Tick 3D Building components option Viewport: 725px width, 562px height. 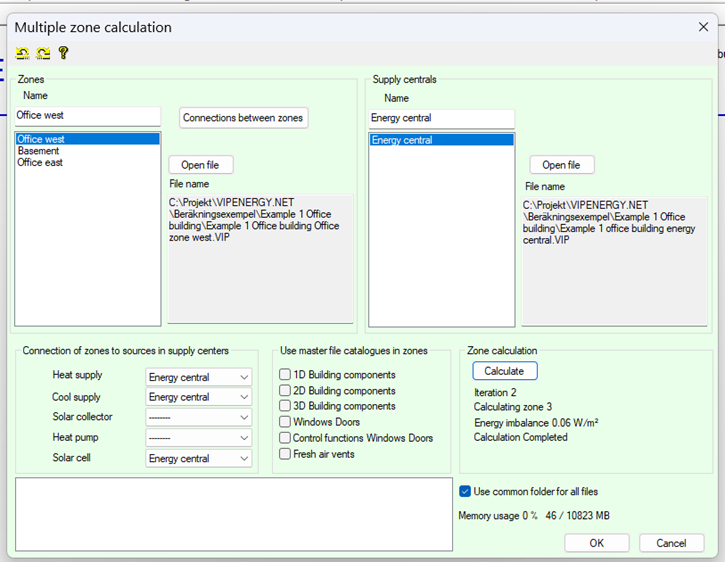click(285, 407)
